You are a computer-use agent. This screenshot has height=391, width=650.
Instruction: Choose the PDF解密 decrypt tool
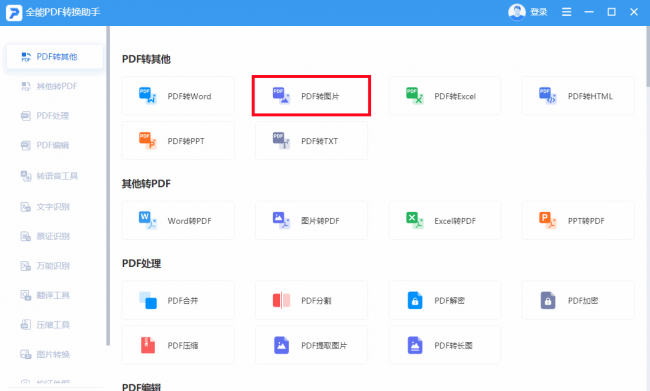(445, 300)
